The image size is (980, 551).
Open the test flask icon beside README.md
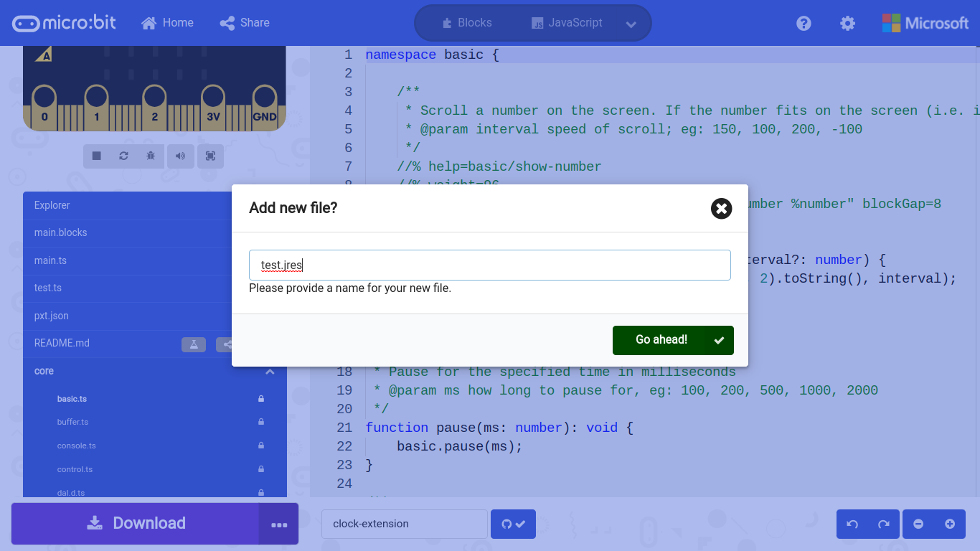(x=193, y=344)
